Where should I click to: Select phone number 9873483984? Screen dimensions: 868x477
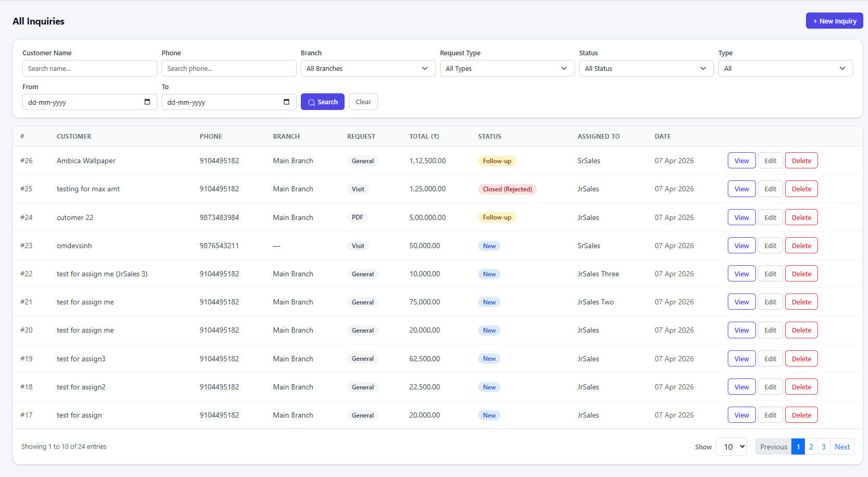point(219,217)
